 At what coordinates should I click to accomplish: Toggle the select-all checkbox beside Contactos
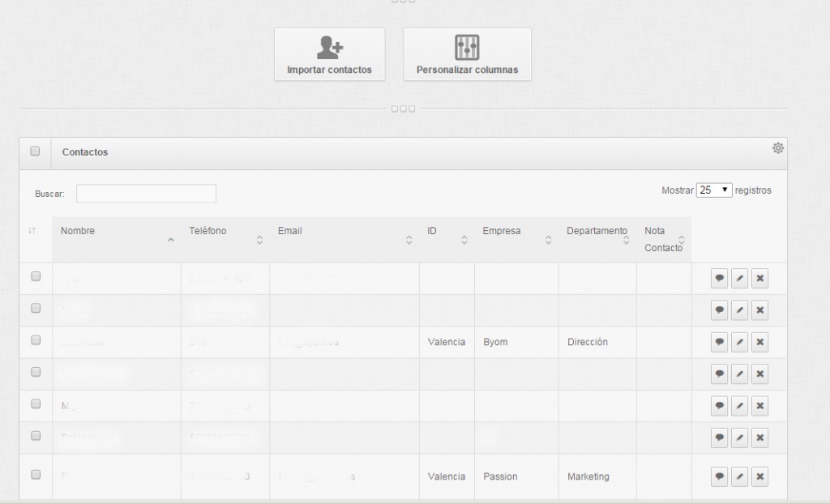[x=35, y=152]
